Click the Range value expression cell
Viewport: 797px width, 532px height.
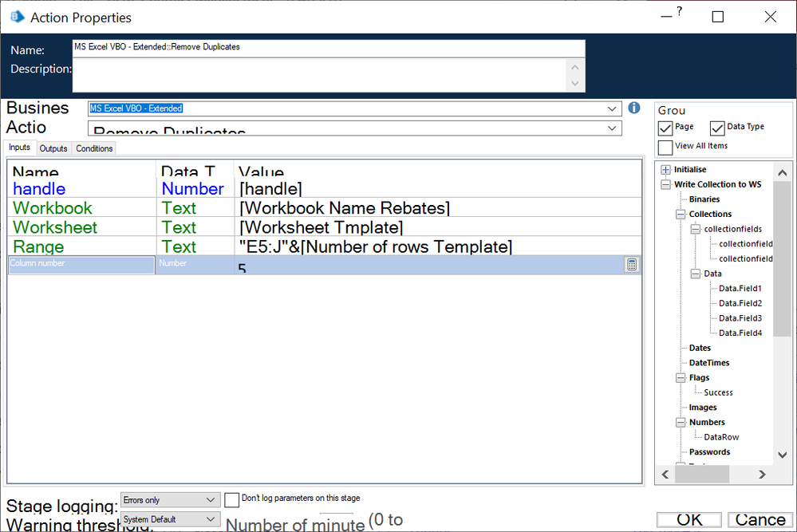(438, 246)
